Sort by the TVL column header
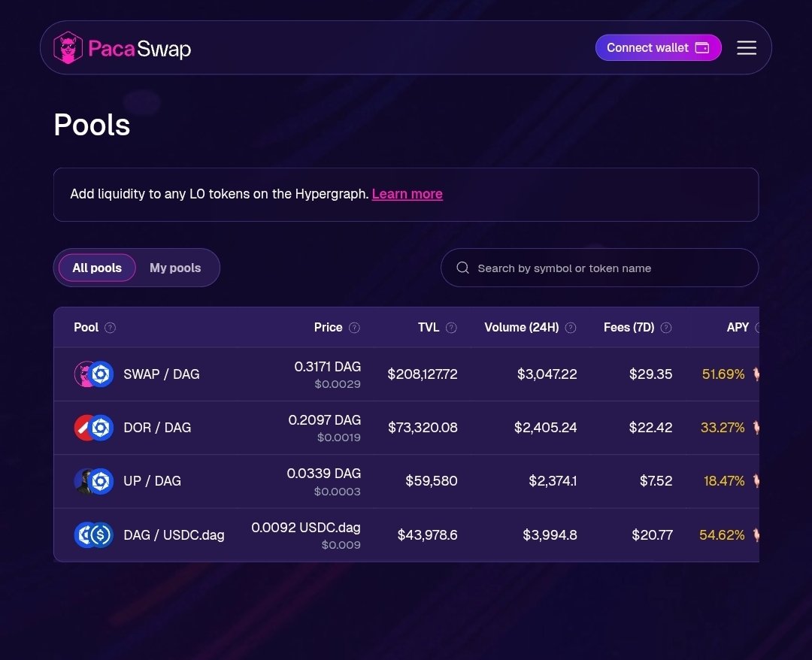 pos(429,327)
